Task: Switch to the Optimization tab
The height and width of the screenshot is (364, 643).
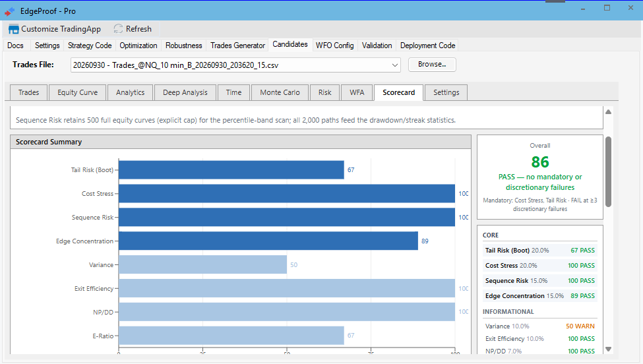Action: click(x=138, y=45)
